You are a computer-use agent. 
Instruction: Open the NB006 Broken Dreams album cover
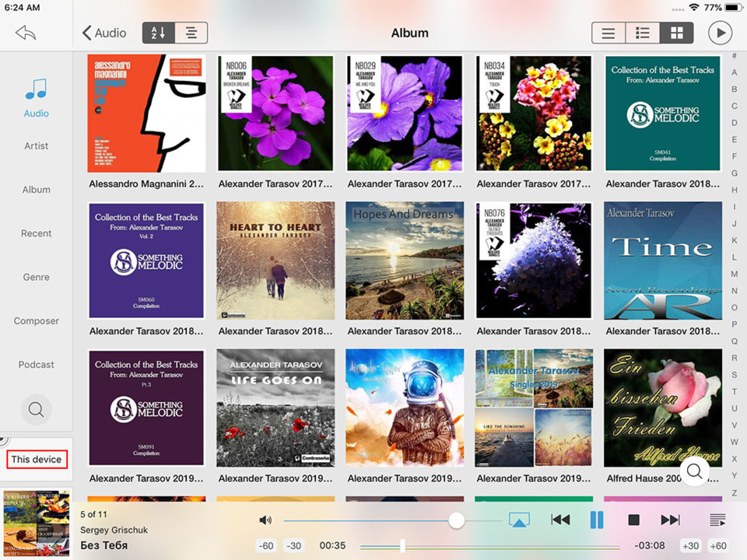275,114
